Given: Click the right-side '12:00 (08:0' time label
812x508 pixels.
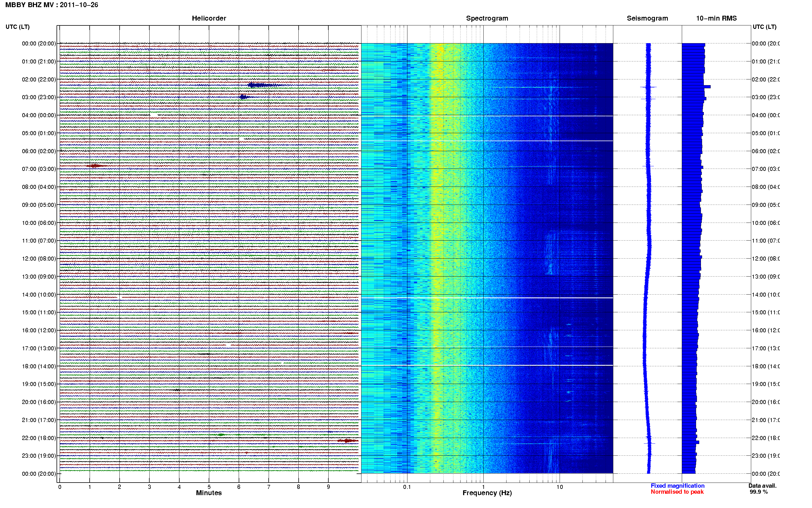Looking at the screenshot, I should tap(766, 259).
